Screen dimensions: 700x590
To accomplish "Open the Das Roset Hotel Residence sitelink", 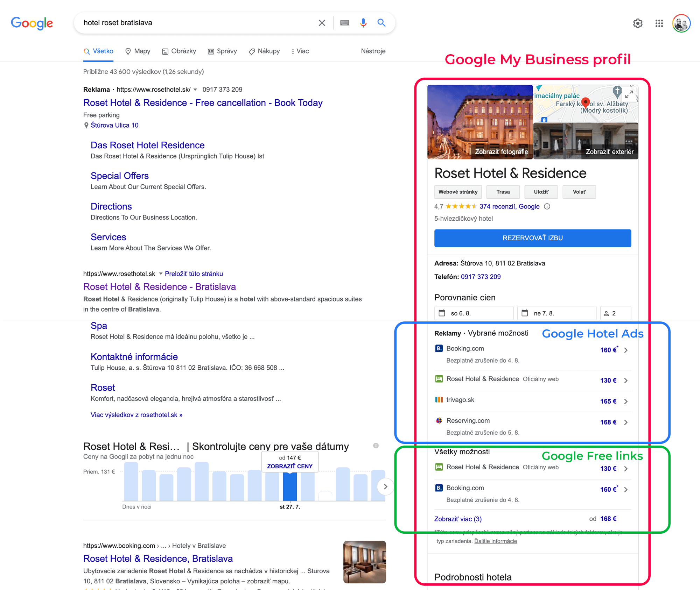I will pyautogui.click(x=148, y=145).
